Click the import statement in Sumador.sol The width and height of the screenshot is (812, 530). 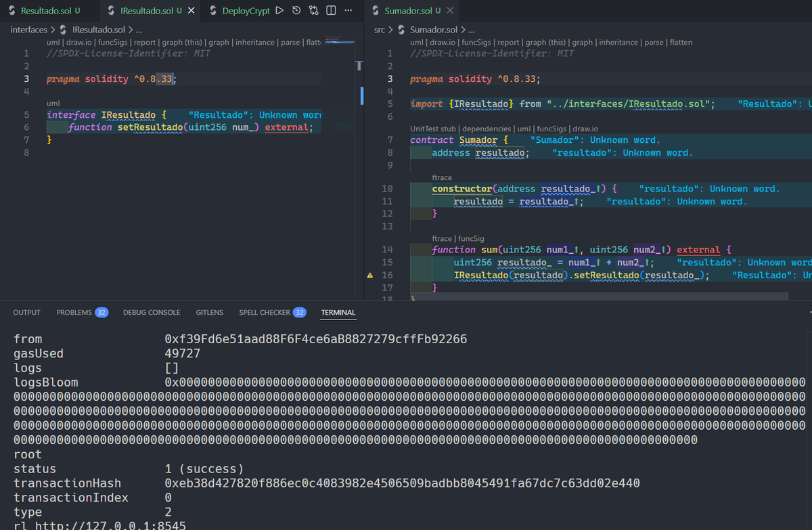click(563, 104)
